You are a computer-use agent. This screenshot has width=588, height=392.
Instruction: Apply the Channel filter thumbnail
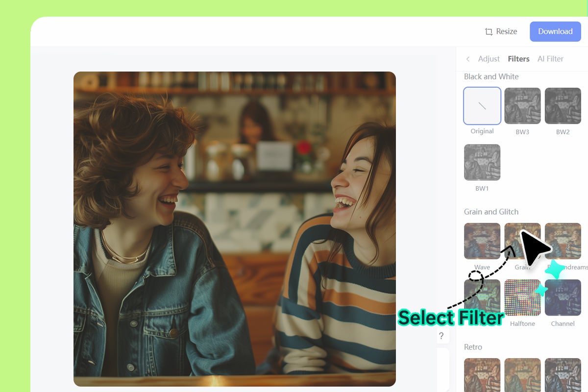[x=563, y=297]
